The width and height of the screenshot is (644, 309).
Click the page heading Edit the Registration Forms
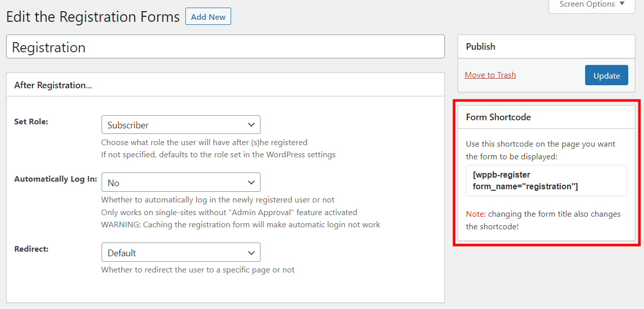[x=93, y=17]
